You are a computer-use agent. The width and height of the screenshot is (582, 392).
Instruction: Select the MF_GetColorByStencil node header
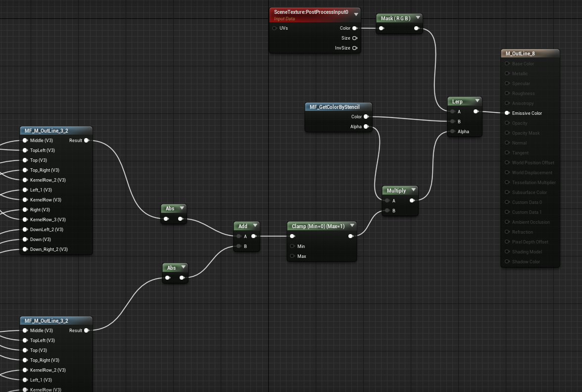339,106
